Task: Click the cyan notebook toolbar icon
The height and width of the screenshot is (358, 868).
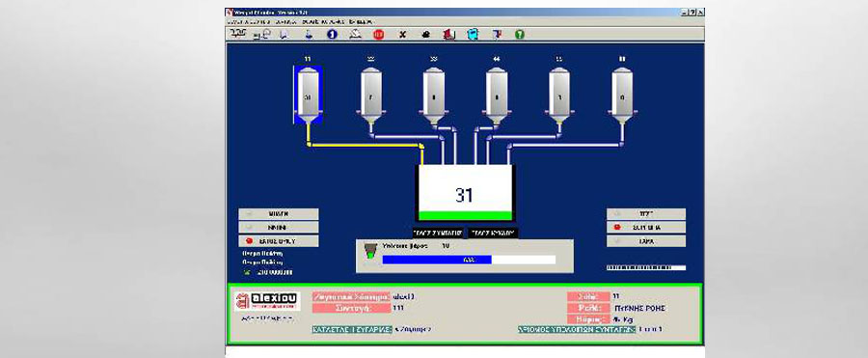Action: (x=473, y=35)
